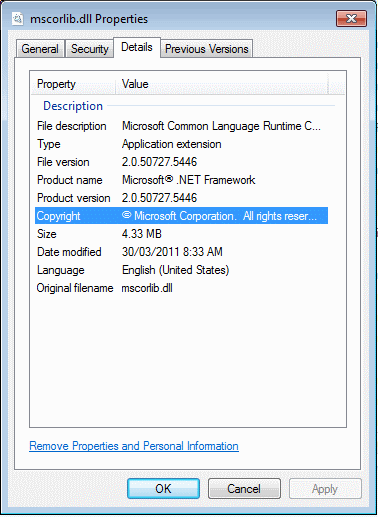
Task: Select the Details tab
Action: 137,47
